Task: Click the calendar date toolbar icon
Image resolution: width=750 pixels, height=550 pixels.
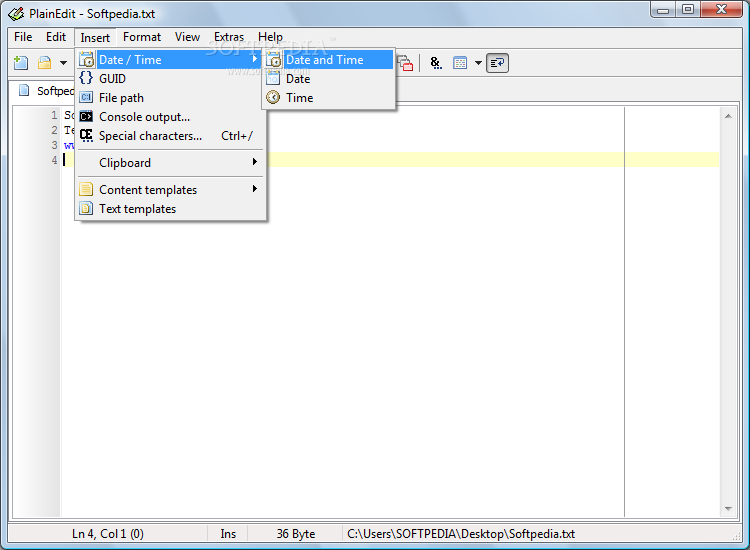Action: (460, 63)
